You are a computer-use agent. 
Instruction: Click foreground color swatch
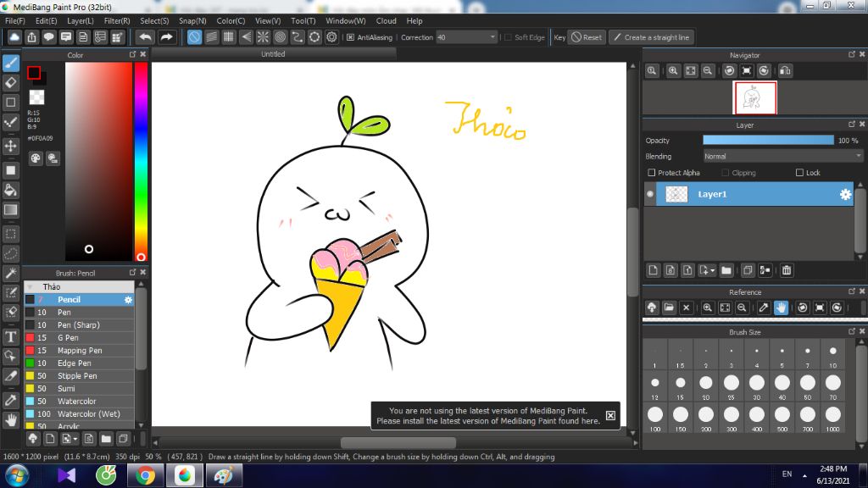(34, 73)
